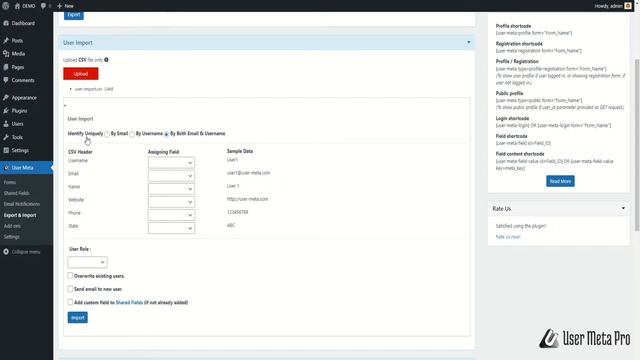Open Assigning Field dropdown for Email
Viewport: 640px width, 360px height.
171,176
